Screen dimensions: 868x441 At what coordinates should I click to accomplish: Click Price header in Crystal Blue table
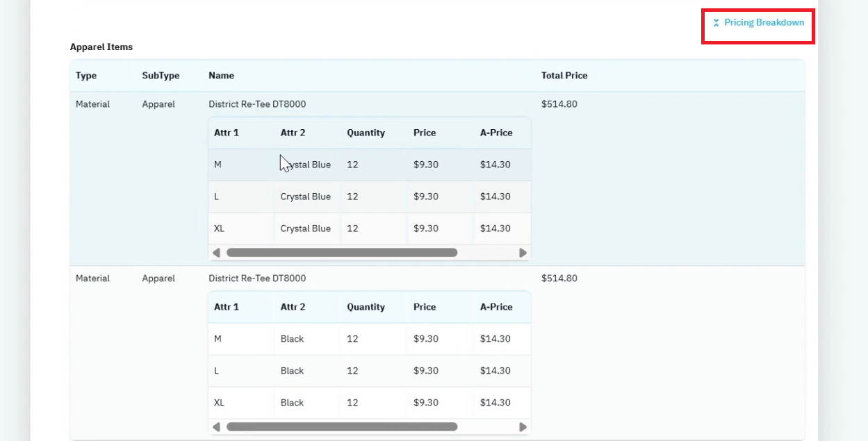425,133
